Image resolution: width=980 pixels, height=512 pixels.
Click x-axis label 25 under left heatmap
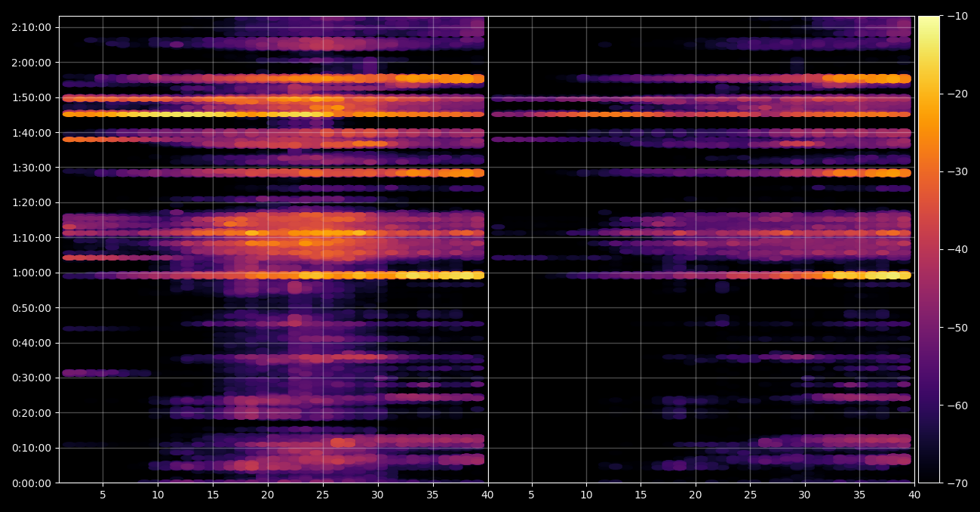click(x=323, y=495)
